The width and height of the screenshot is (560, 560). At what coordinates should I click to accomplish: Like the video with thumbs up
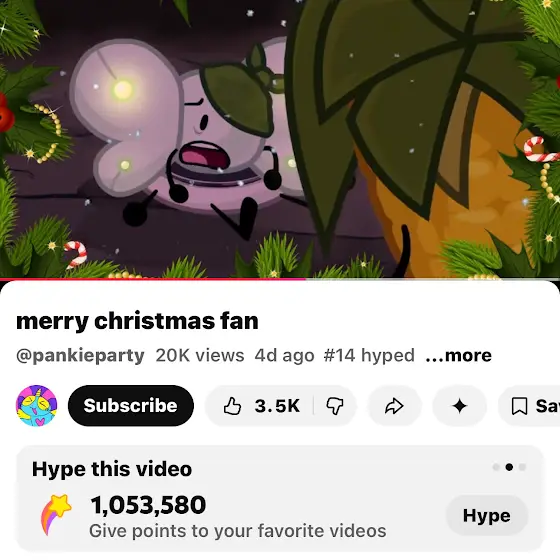pos(260,406)
